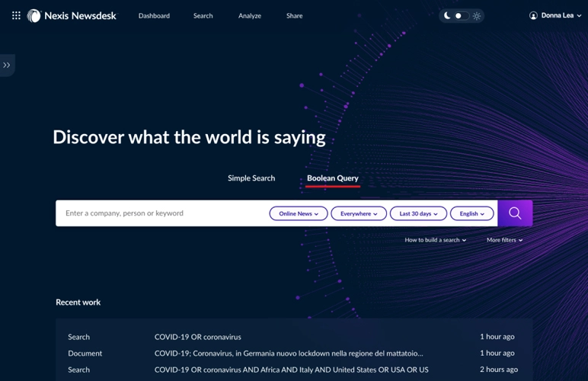The height and width of the screenshot is (381, 588).
Task: Open the Everywhere location dropdown
Action: 359,214
